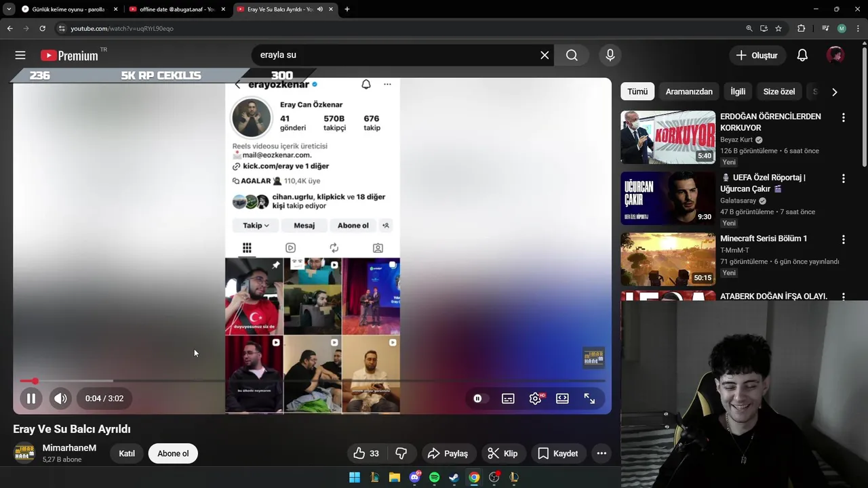This screenshot has height=488, width=868.
Task: Create a clip with the Klip button
Action: point(503,453)
